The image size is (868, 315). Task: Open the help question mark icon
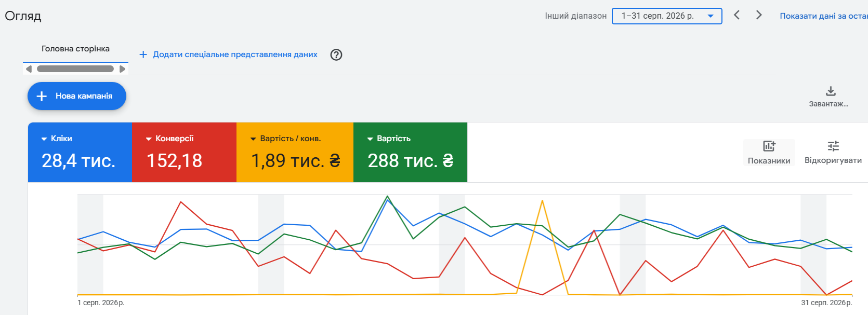click(336, 54)
